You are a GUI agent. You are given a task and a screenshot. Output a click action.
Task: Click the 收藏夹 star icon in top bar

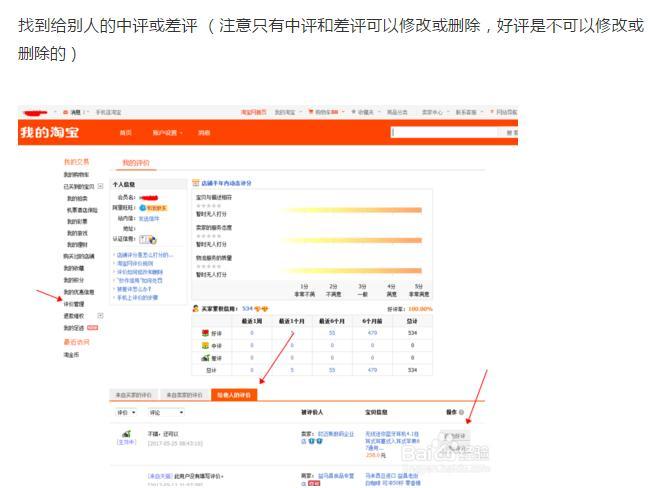coord(354,112)
